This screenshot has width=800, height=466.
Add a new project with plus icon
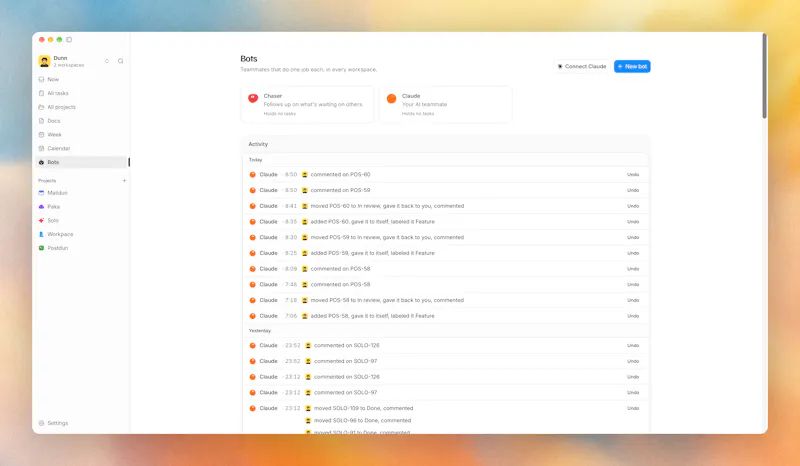[124, 180]
